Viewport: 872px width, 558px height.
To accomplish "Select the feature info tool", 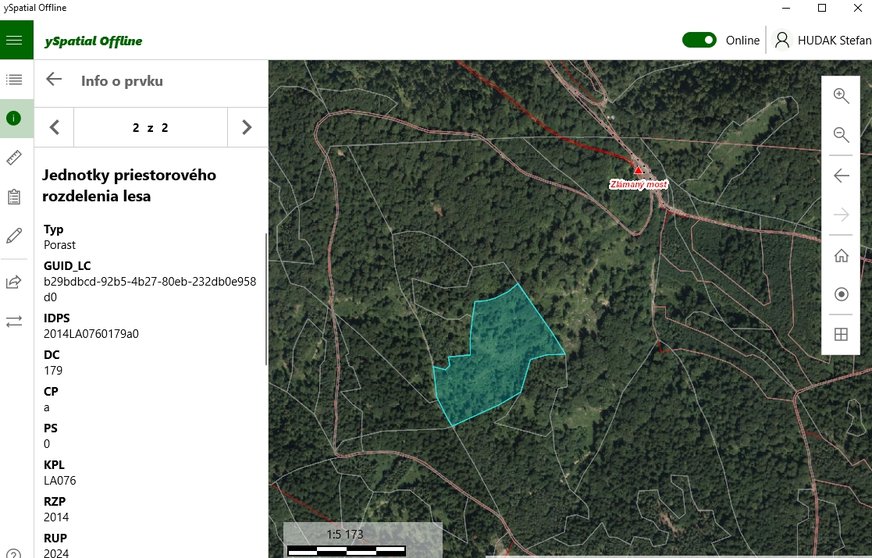I will [14, 118].
